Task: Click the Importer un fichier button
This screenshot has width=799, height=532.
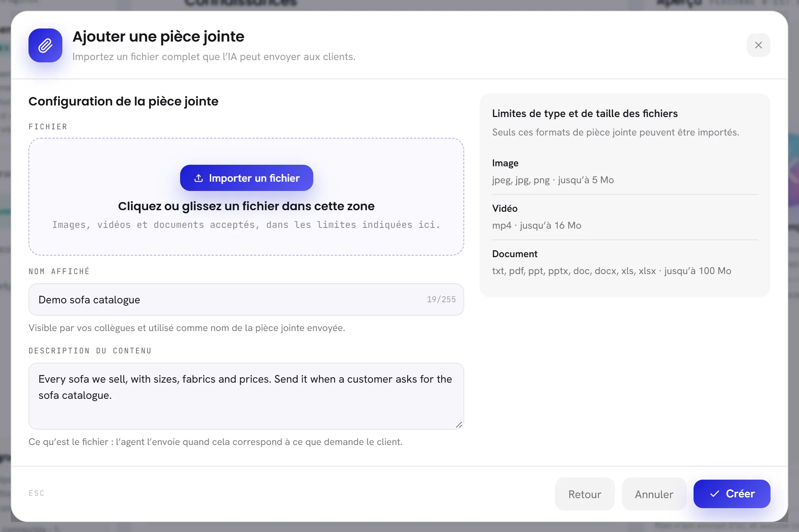Action: pos(246,178)
